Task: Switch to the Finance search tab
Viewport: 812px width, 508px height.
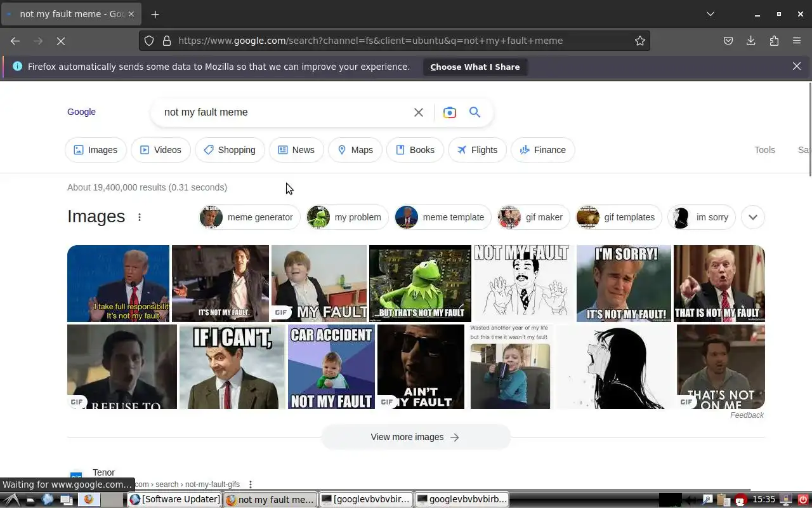Action: pos(543,150)
